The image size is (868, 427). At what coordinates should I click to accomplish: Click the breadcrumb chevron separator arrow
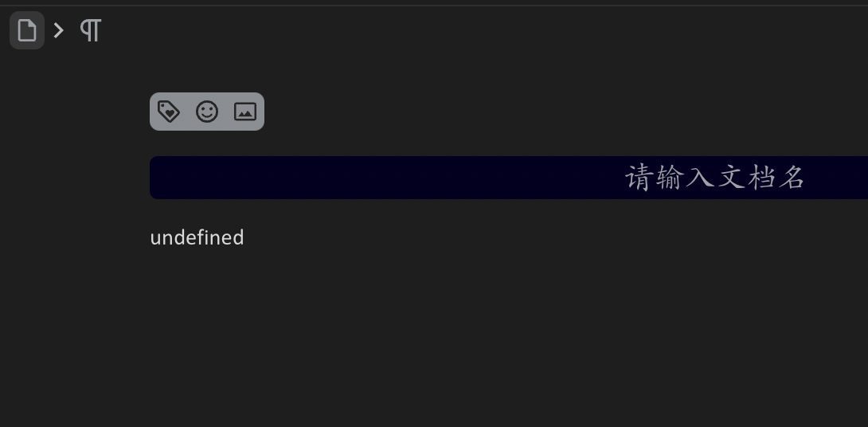click(58, 31)
